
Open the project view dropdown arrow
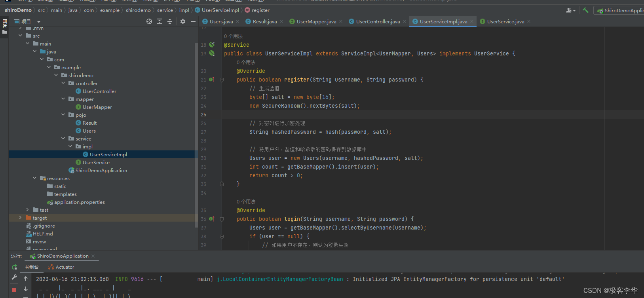39,22
